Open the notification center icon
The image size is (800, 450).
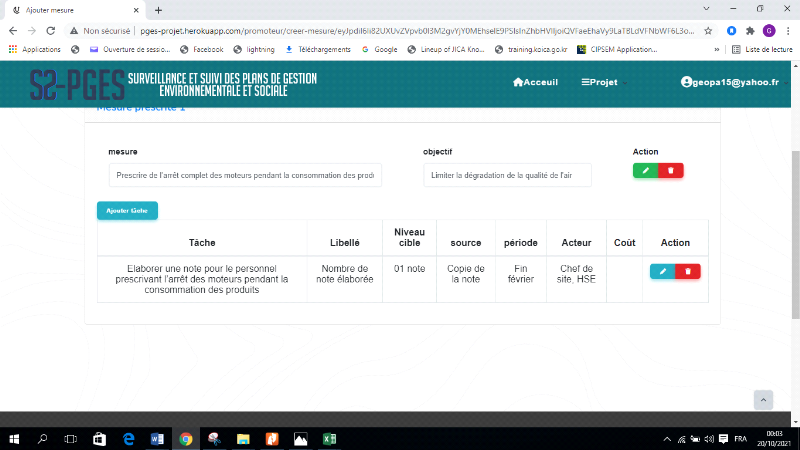click(x=723, y=439)
